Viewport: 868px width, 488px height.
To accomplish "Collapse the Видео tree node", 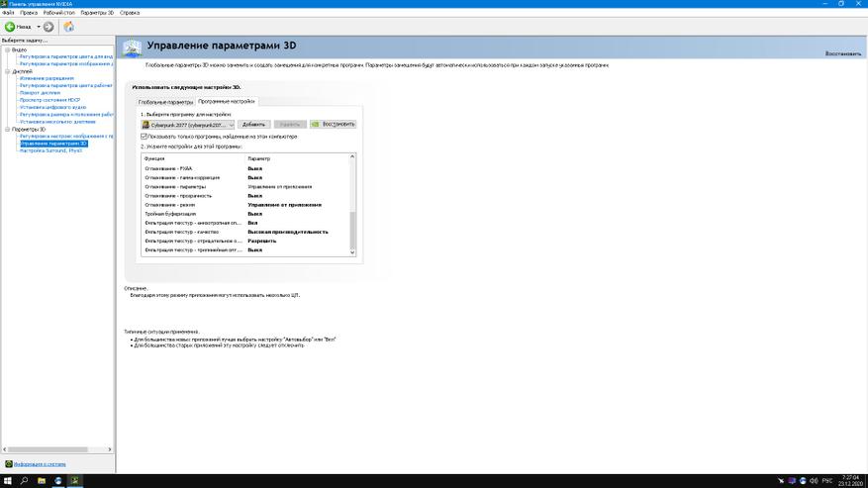I will point(5,49).
